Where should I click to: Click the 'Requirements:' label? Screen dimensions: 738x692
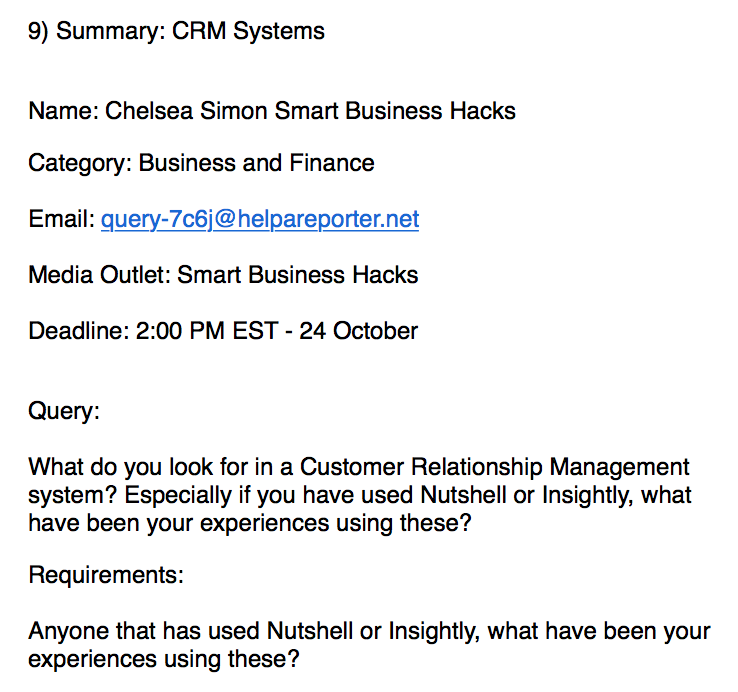(106, 575)
